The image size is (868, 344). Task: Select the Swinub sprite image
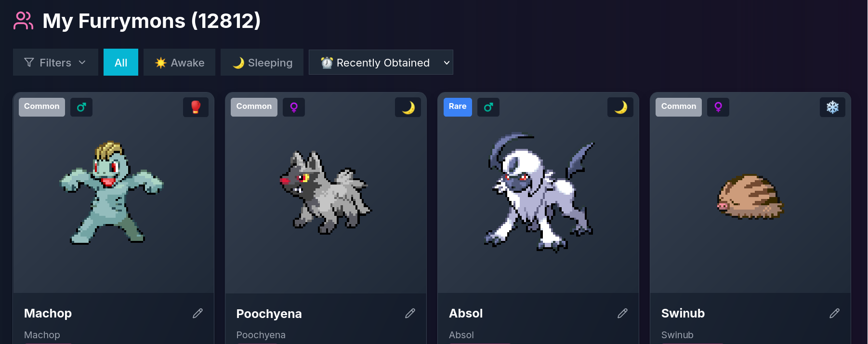coord(750,197)
